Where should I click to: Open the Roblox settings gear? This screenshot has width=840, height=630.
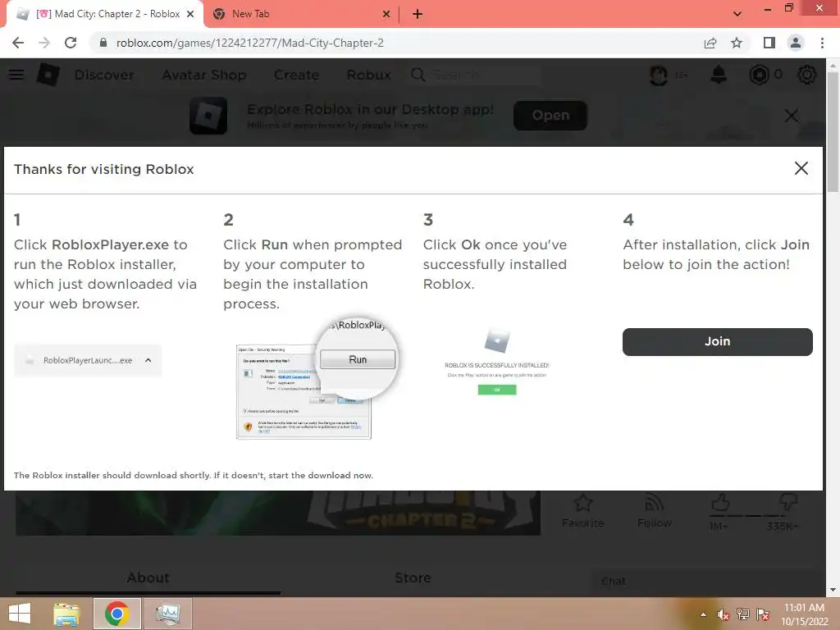pyautogui.click(x=807, y=75)
